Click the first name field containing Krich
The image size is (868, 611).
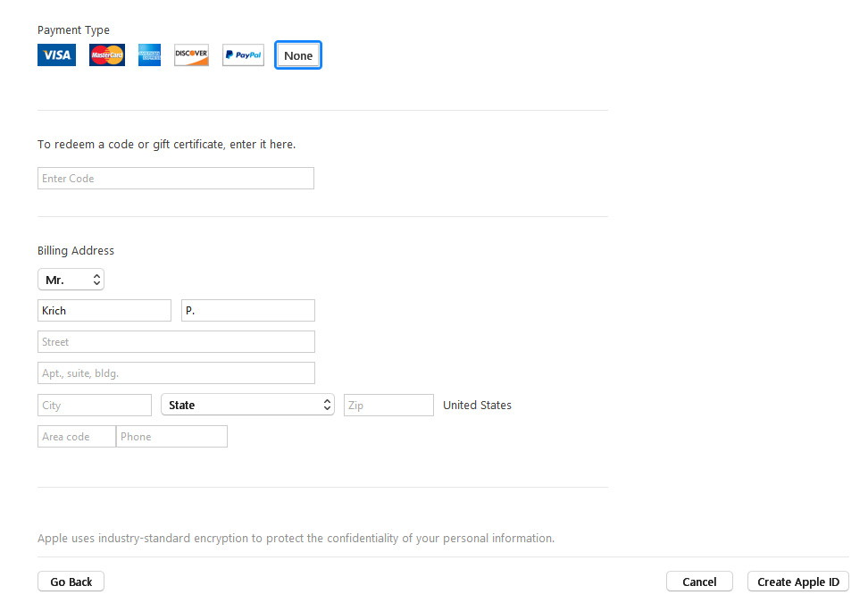104,311
